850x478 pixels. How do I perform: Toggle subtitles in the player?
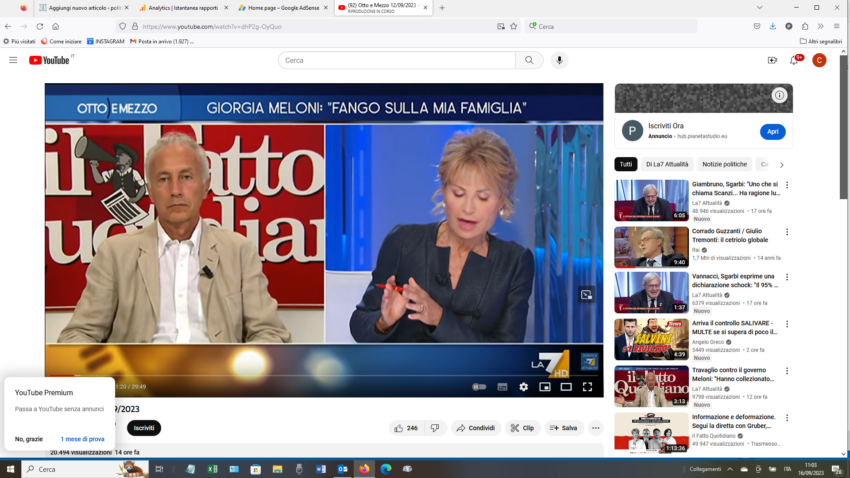503,387
